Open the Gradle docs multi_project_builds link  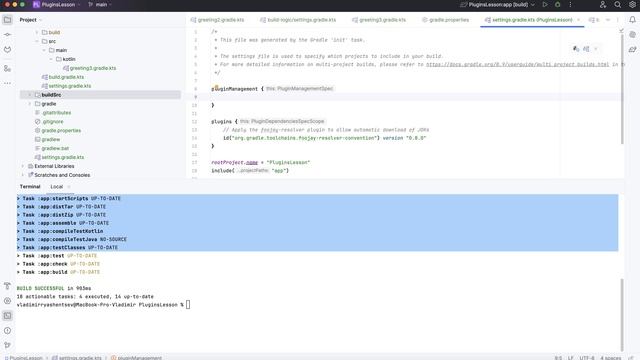click(x=517, y=64)
